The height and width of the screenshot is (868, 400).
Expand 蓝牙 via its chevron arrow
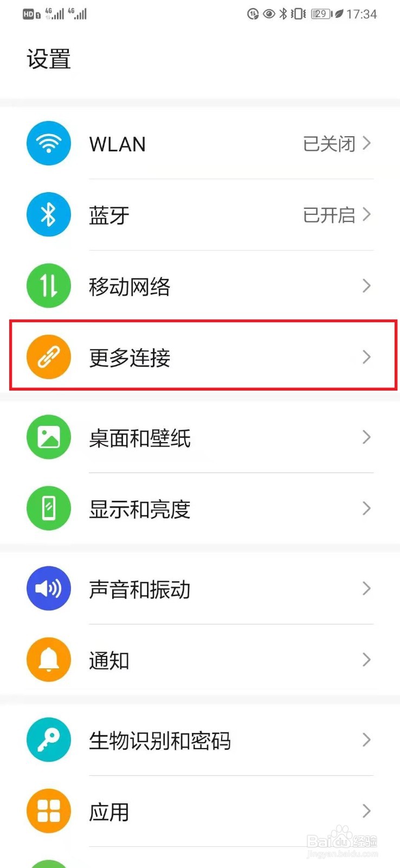coord(367,215)
